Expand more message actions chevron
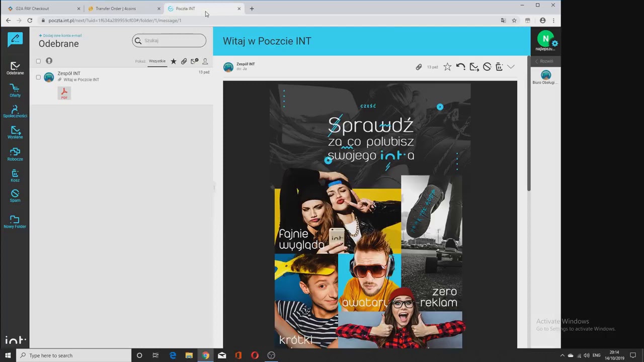This screenshot has width=644, height=362. point(511,67)
